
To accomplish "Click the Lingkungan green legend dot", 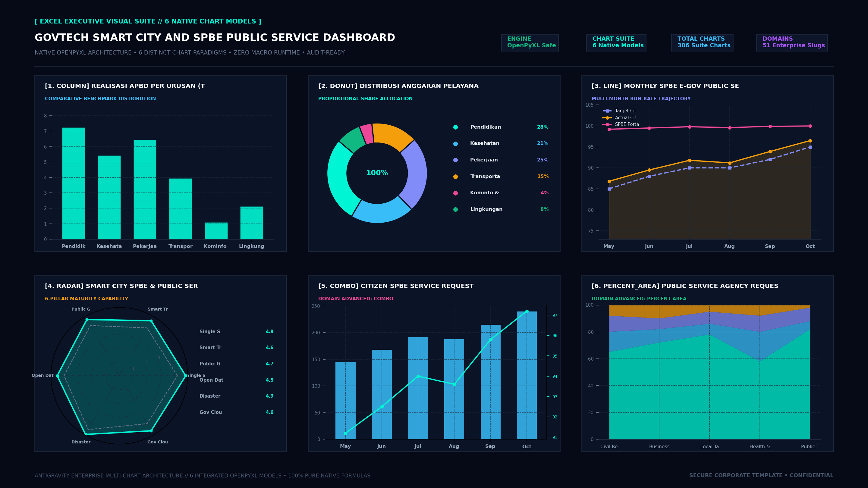I will [456, 209].
